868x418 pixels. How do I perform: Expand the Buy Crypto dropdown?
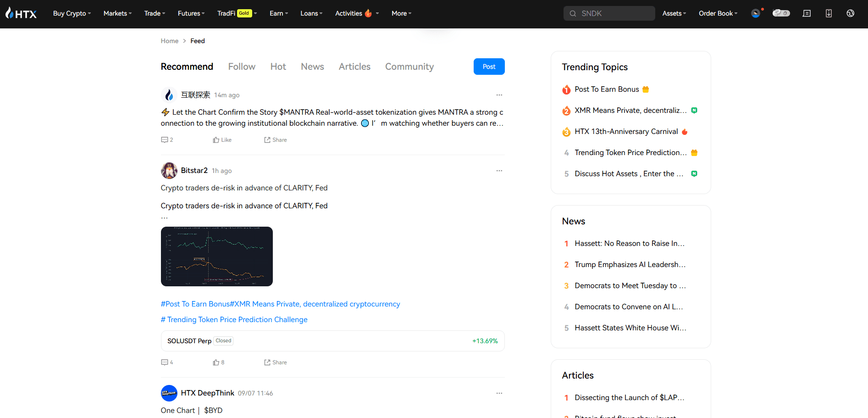[x=72, y=13]
